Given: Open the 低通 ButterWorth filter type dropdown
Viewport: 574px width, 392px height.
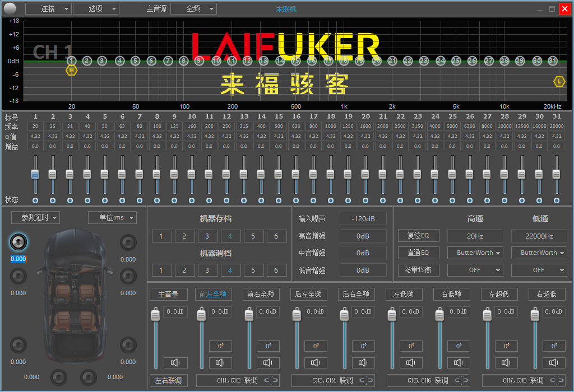Looking at the screenshot, I should coord(539,253).
